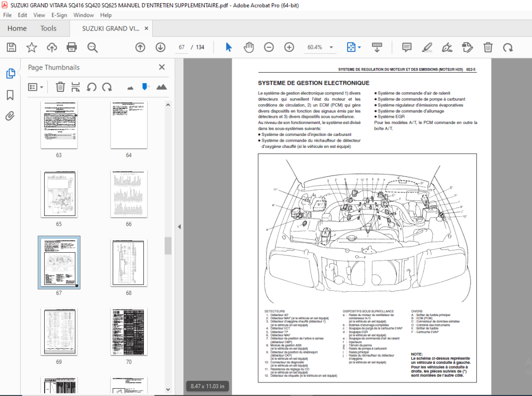Add document to starred favorites
This screenshot has height=396, width=532.
32,47
